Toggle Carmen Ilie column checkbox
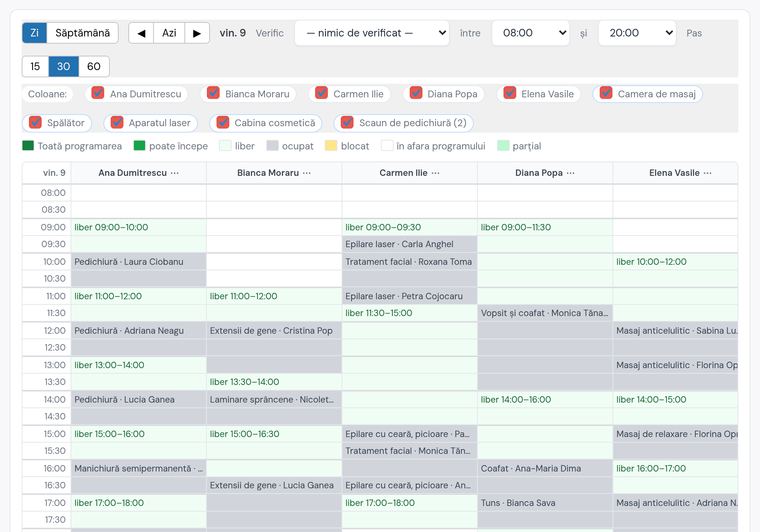The height and width of the screenshot is (532, 760). pos(321,93)
